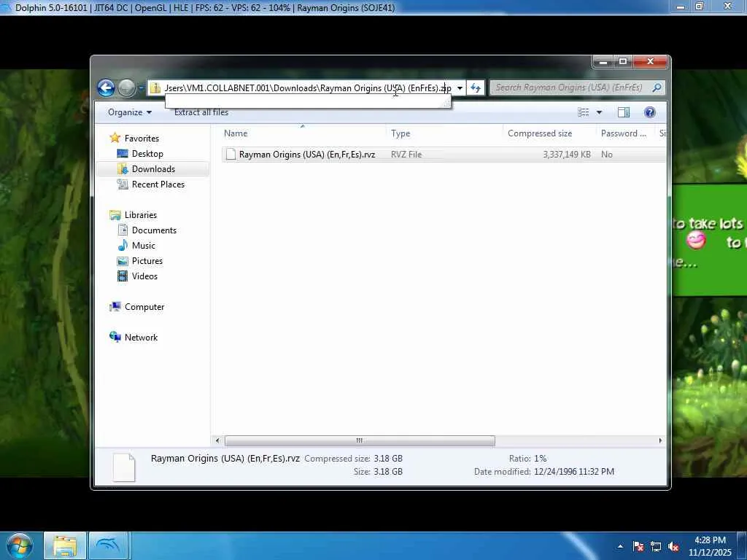Screen dimensions: 747x560
Task: Open the Organize menu
Action: [x=130, y=112]
